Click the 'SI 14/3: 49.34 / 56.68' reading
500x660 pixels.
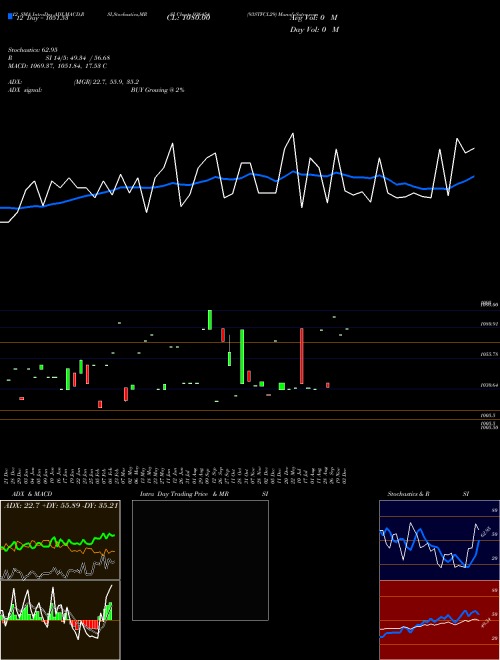click(78, 58)
